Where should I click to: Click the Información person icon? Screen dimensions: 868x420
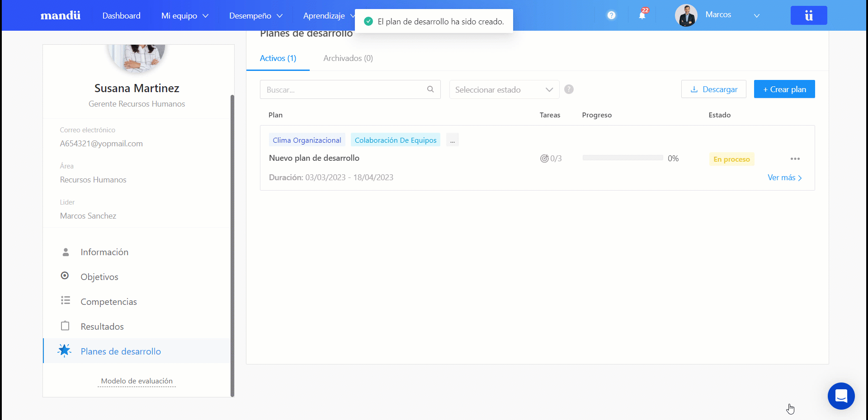[66, 252]
